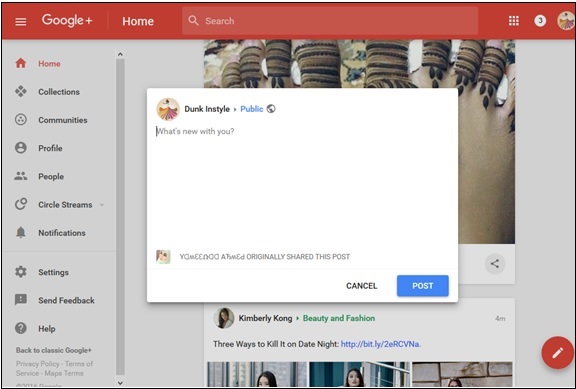
Task: Click the red compose pencil button
Action: coord(558,353)
